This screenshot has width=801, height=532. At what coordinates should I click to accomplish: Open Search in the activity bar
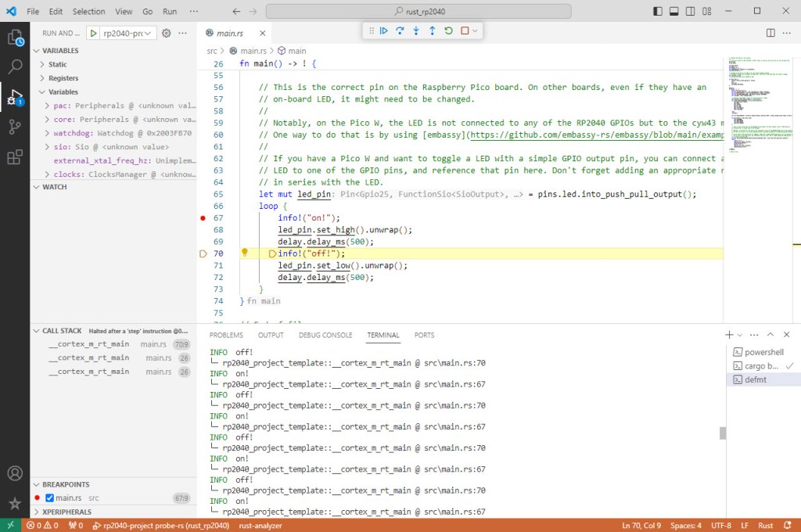(x=14, y=66)
